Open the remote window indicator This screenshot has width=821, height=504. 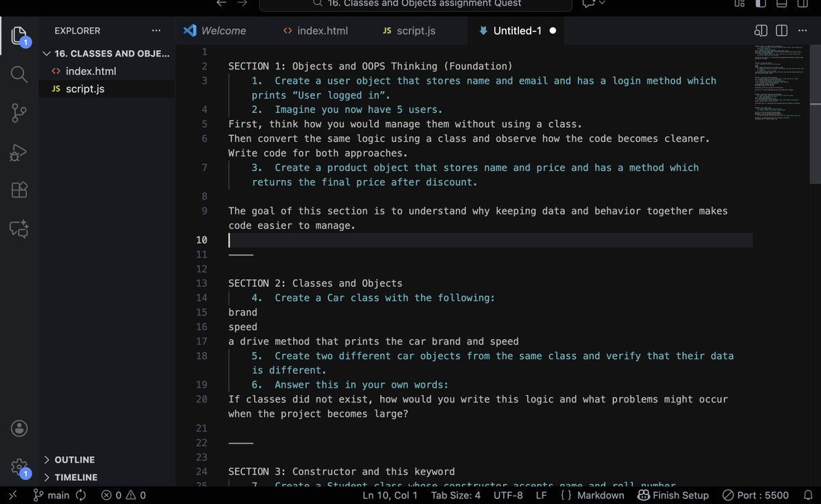point(12,495)
